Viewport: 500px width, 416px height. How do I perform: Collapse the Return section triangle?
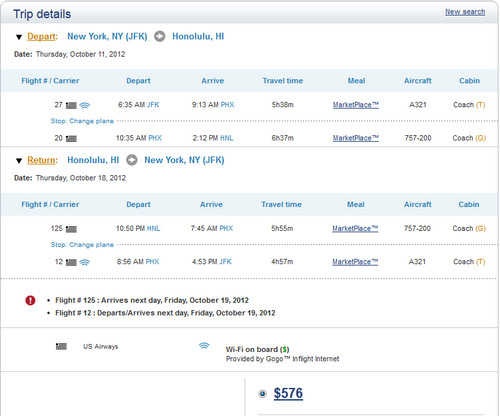tap(19, 161)
